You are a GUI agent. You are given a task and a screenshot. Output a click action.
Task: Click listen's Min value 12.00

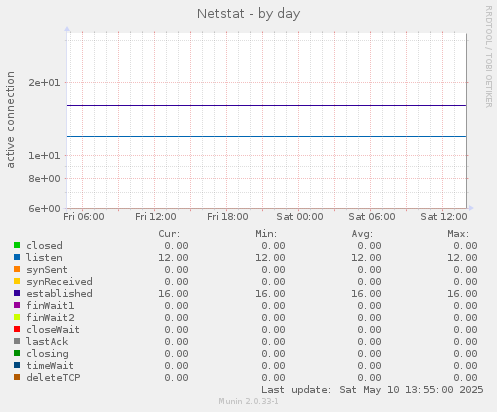[x=270, y=258]
